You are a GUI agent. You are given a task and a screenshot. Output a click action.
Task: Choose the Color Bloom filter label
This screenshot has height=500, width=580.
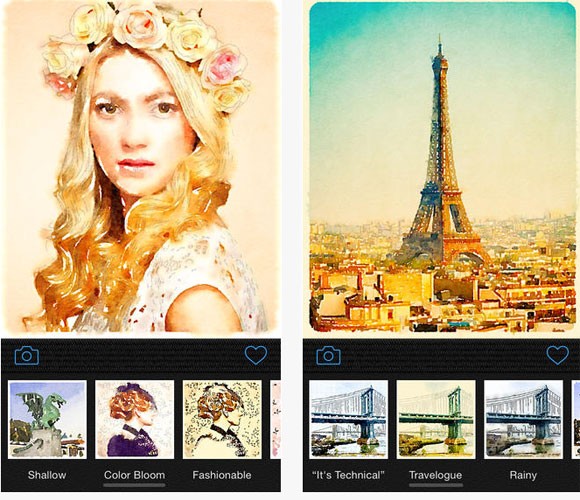coord(135,475)
